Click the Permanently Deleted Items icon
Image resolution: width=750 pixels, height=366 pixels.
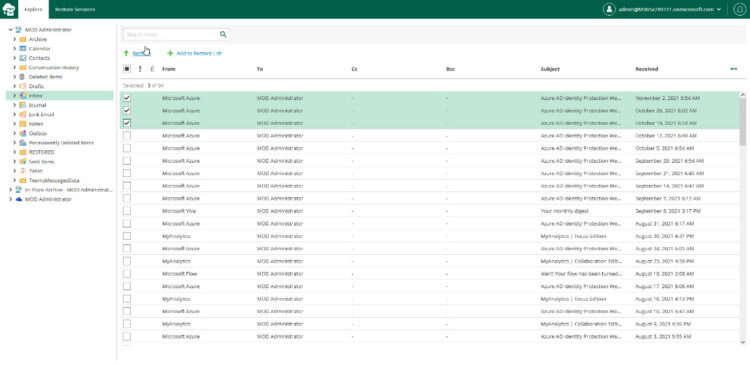point(22,143)
